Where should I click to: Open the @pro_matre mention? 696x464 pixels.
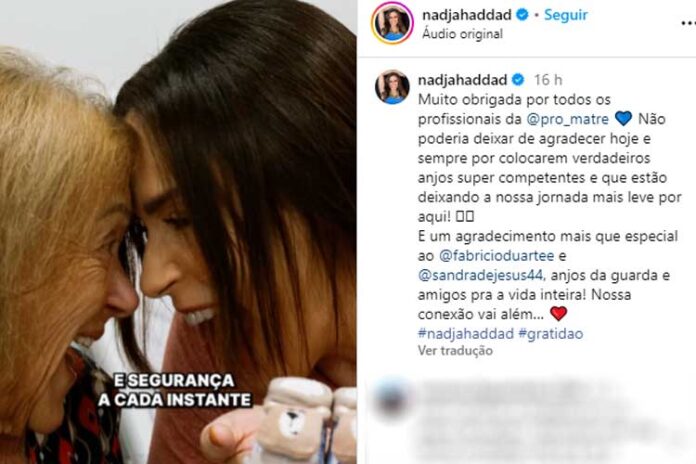tap(568, 119)
